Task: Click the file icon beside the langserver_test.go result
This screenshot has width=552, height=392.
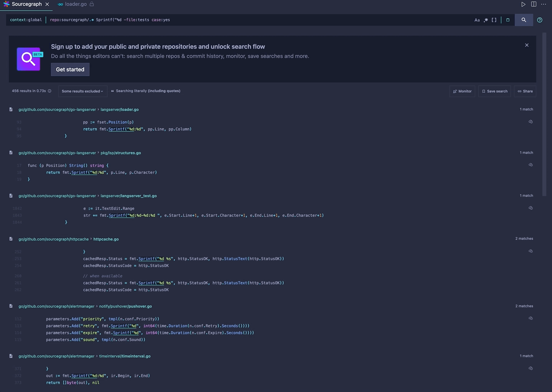Action: coord(11,196)
